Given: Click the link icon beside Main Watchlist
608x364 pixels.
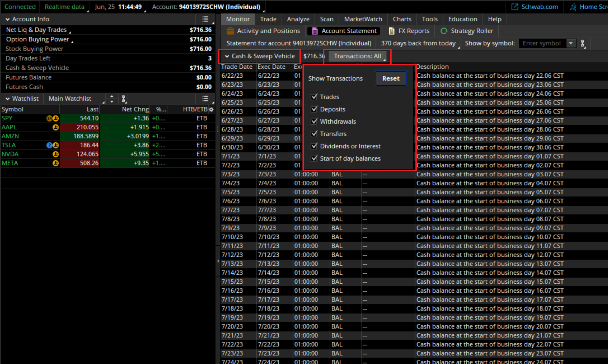Looking at the screenshot, I should point(123,99).
